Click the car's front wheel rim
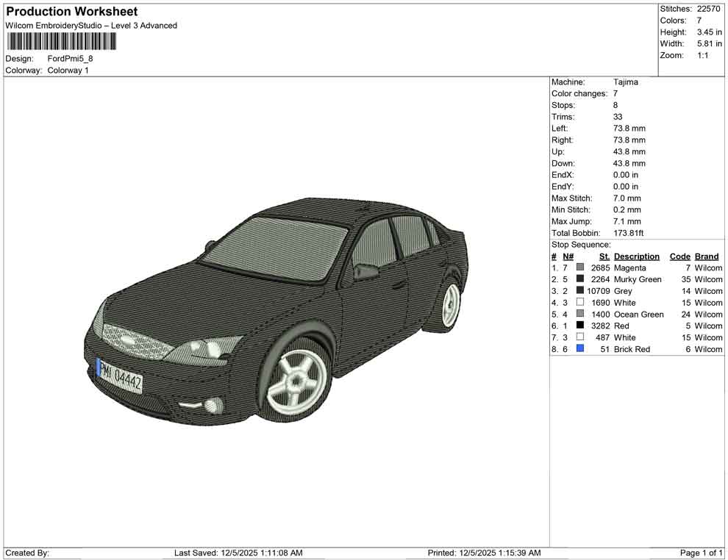 [296, 381]
